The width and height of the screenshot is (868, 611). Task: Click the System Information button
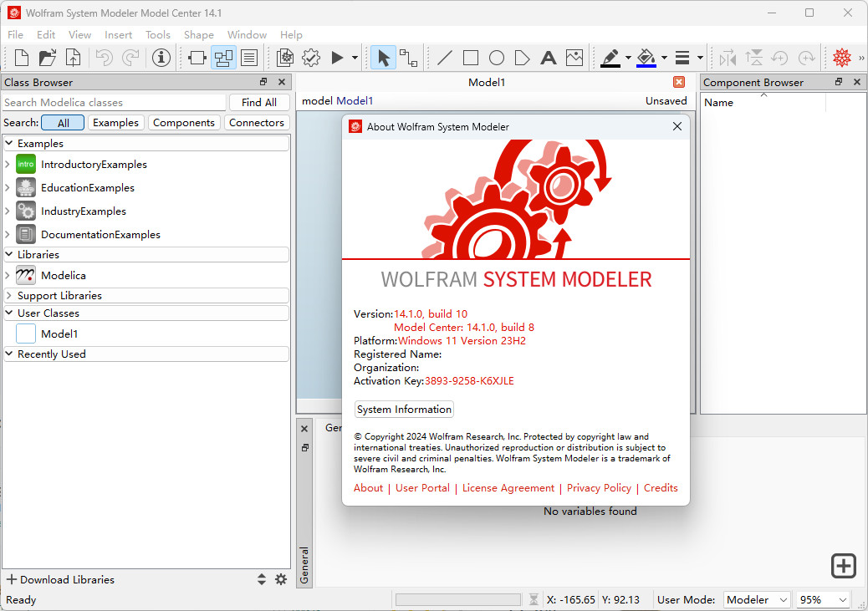pos(404,409)
